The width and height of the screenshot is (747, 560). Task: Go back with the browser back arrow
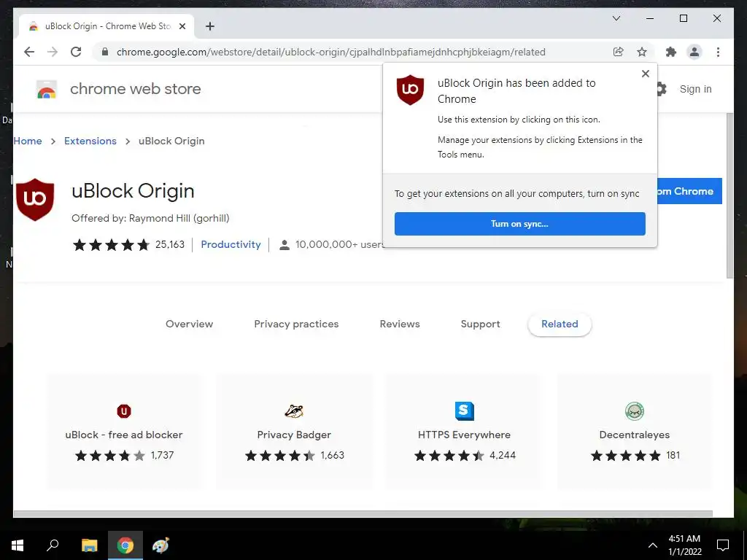point(29,52)
